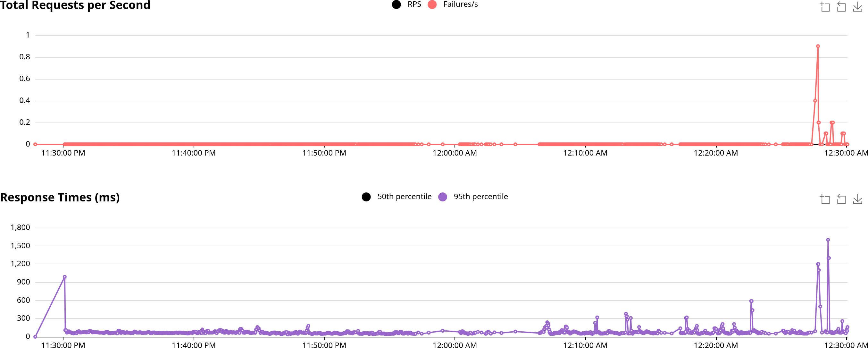Click the 1,600 ms response time peak point
868x348 pixels.
click(828, 240)
